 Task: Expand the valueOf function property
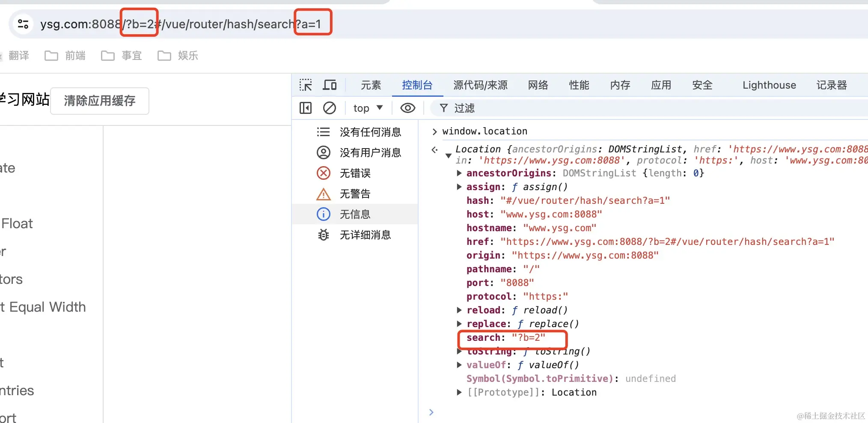pyautogui.click(x=459, y=365)
